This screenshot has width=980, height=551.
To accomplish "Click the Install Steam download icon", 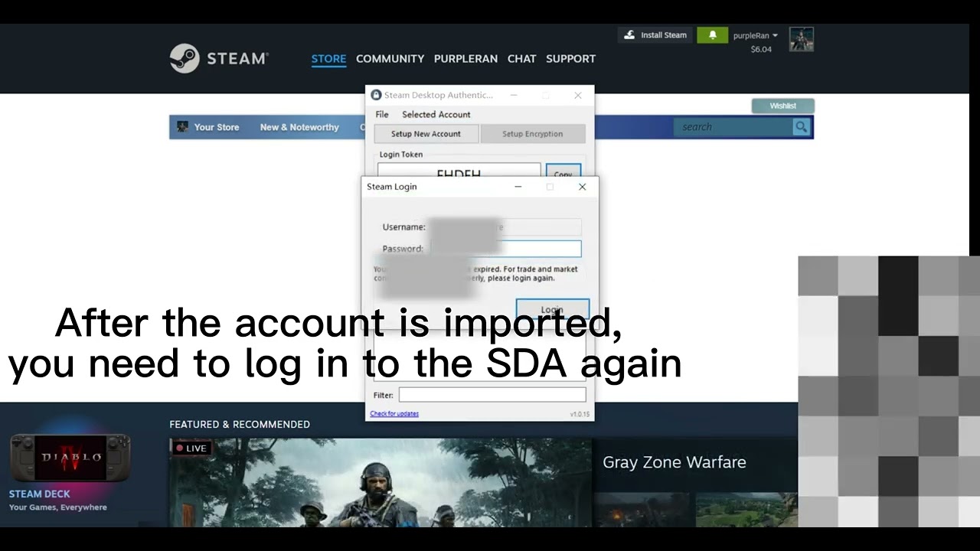I will pyautogui.click(x=629, y=35).
